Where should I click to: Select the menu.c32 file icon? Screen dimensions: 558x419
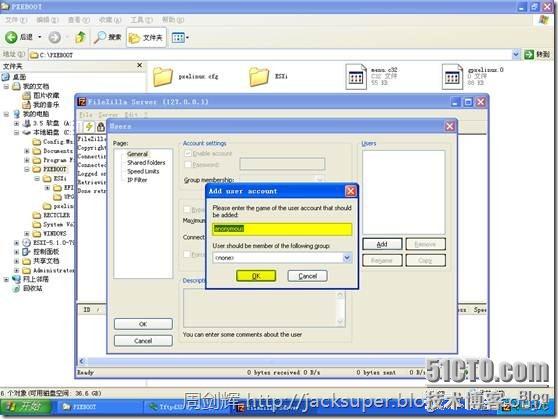(356, 77)
